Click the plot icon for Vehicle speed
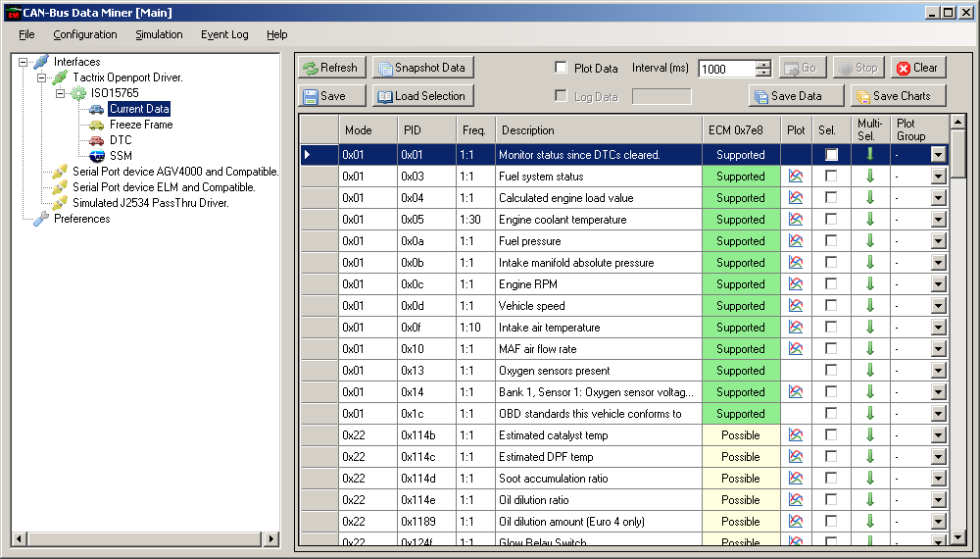980x559 pixels. pos(795,306)
